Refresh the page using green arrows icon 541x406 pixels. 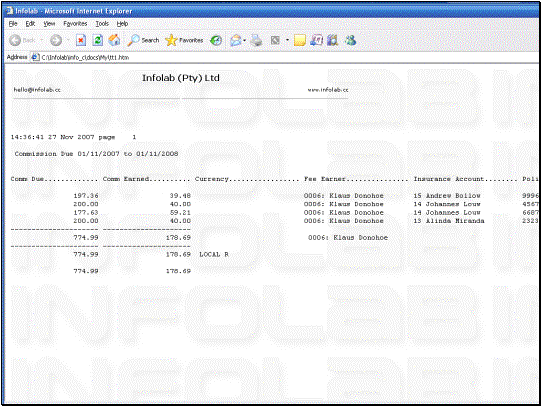click(98, 40)
